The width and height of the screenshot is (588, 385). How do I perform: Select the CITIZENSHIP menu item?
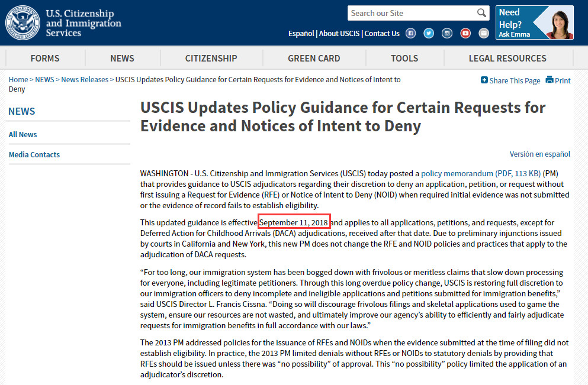coord(211,58)
